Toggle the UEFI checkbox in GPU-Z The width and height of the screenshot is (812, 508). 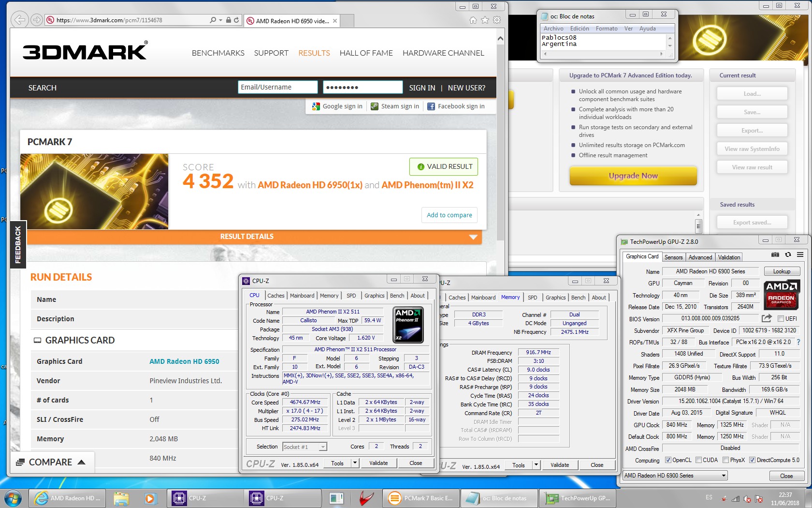click(781, 318)
